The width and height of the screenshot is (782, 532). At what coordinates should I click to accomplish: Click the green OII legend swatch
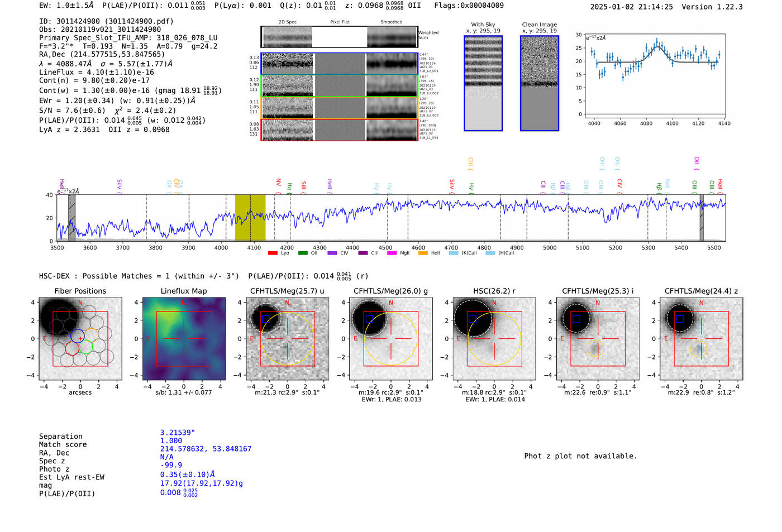coord(303,253)
